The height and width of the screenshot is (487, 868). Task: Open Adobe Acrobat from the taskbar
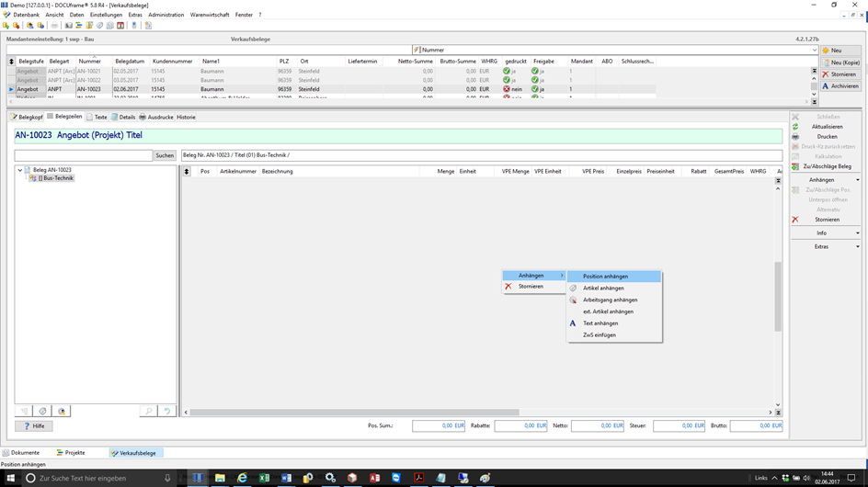[x=418, y=478]
